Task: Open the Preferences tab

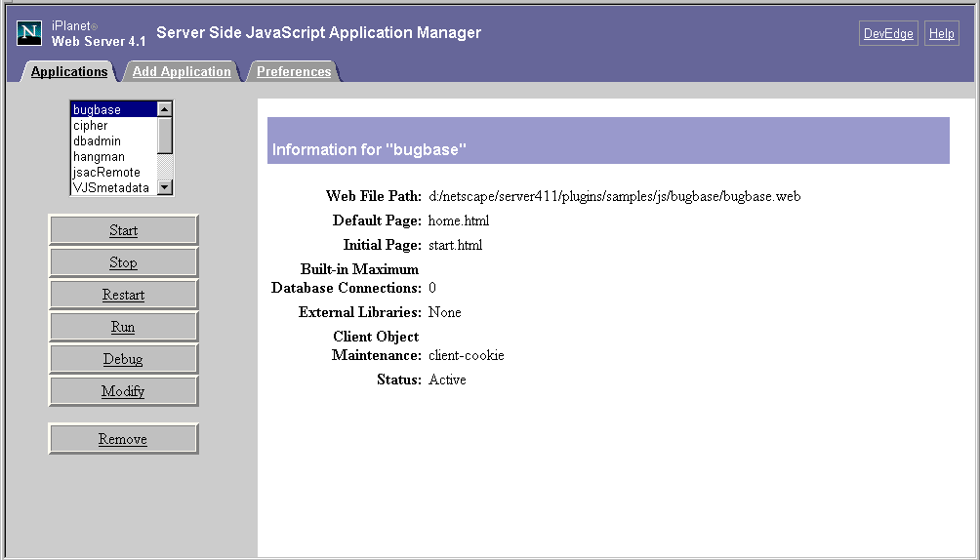Action: pos(294,72)
